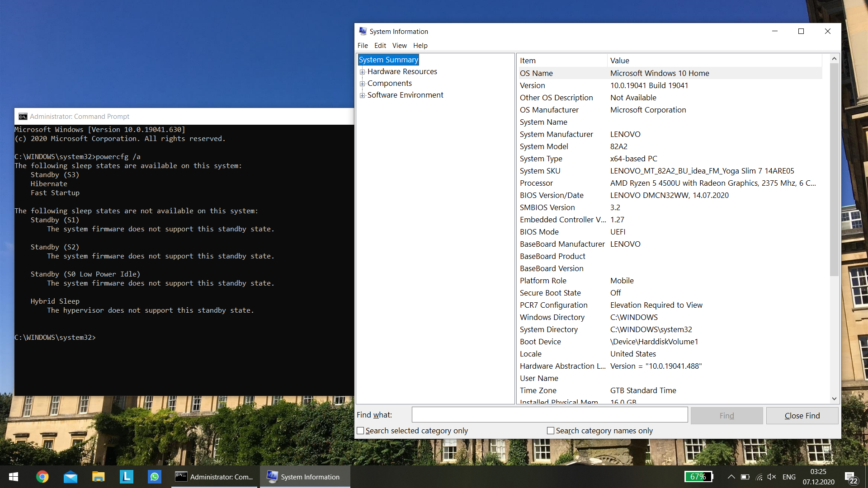The height and width of the screenshot is (488, 868).
Task: Select the Version row in details list
Action: pyautogui.click(x=670, y=85)
